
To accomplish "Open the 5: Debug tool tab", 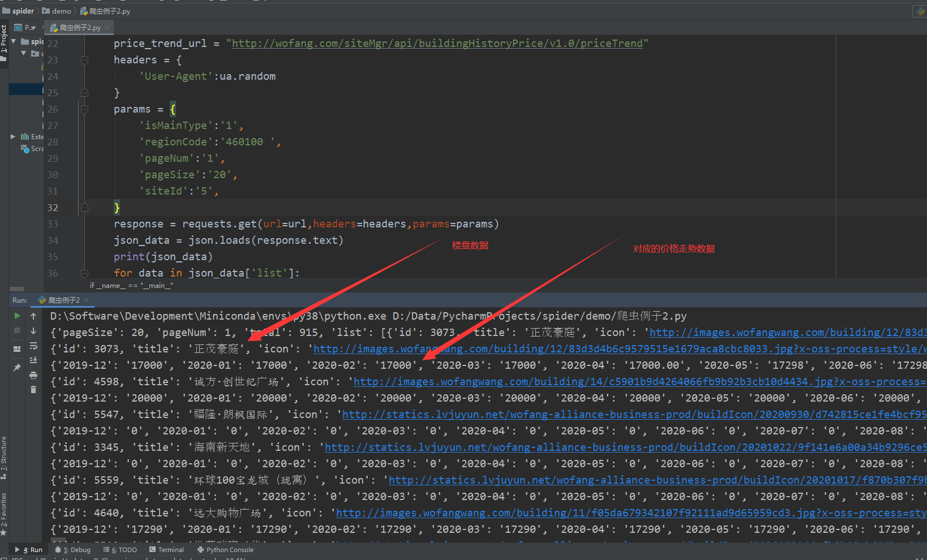I will tap(73, 550).
